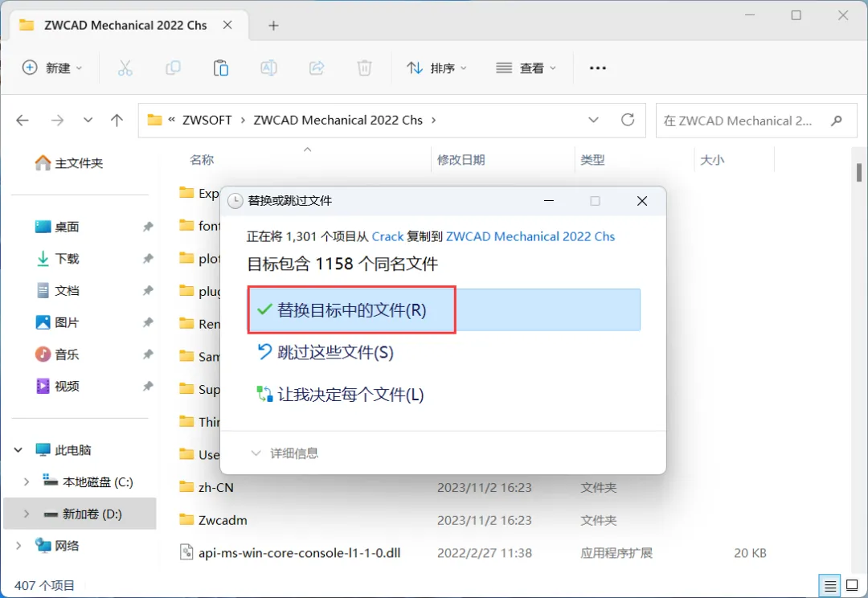Unpin 桌面 using its pin icon
This screenshot has height=598, width=868.
click(x=148, y=227)
